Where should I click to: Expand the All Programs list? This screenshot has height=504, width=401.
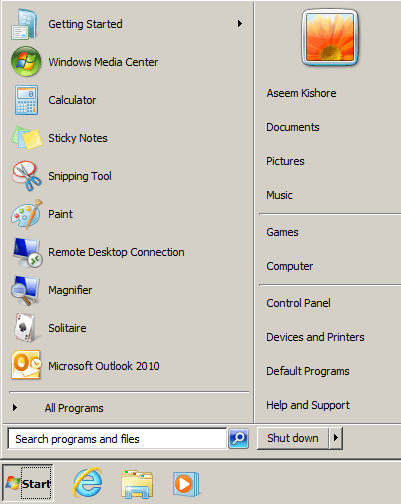[74, 408]
